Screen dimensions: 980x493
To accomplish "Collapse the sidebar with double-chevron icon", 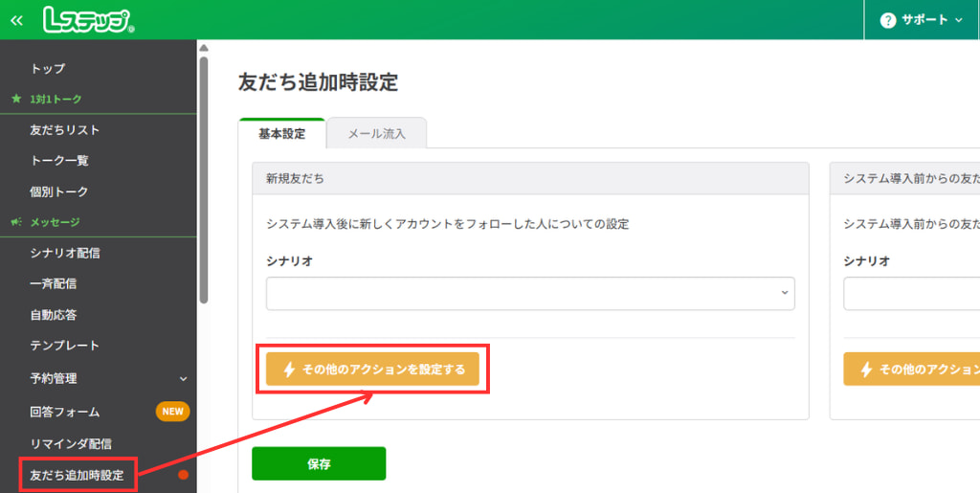I will pos(17,20).
